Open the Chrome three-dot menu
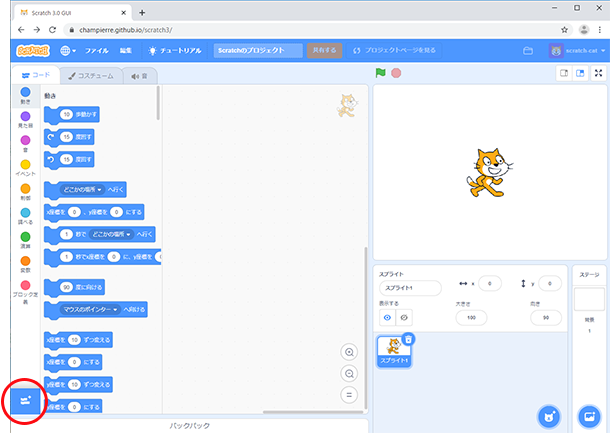610x433 pixels. pos(599,30)
